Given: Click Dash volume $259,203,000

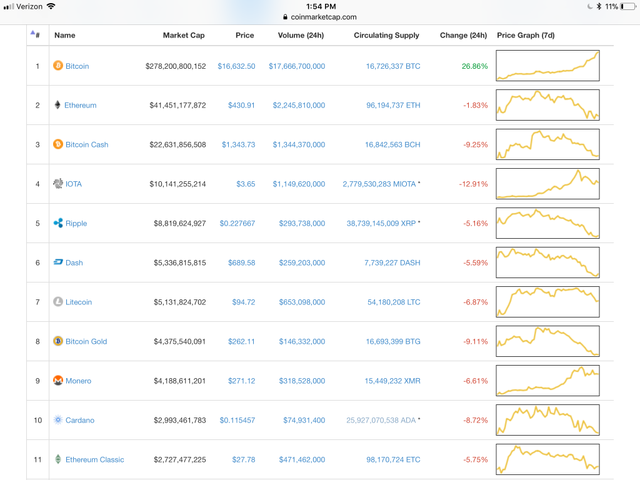Looking at the screenshot, I should click(x=302, y=263).
